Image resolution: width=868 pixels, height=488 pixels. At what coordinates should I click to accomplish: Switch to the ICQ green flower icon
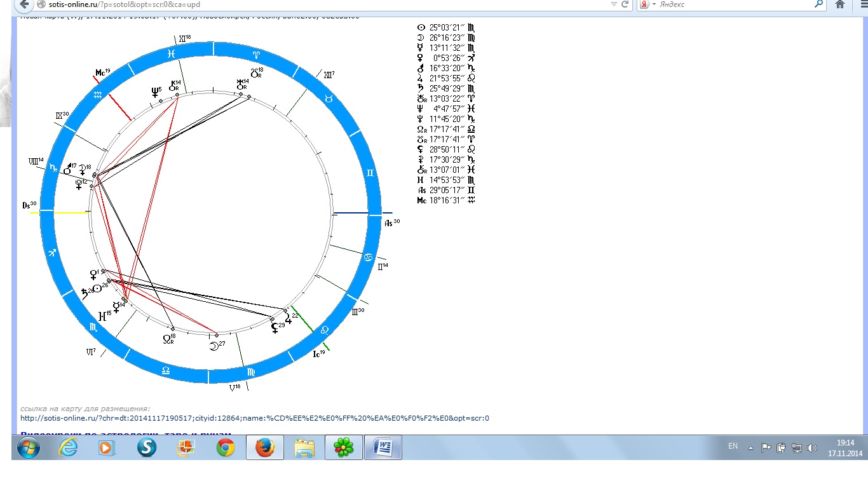click(x=344, y=448)
